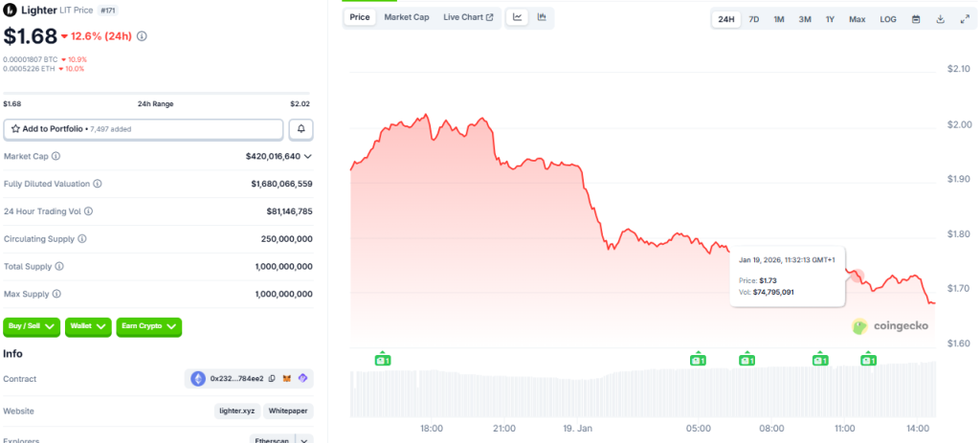Open the Wallet dropdown
Viewport: 980px width, 443px height.
(x=88, y=326)
